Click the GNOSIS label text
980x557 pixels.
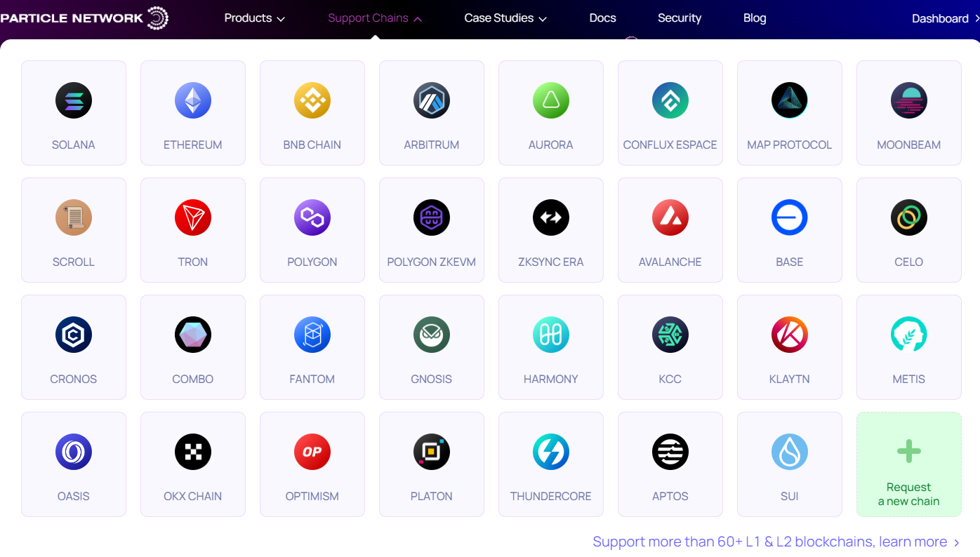[432, 380]
